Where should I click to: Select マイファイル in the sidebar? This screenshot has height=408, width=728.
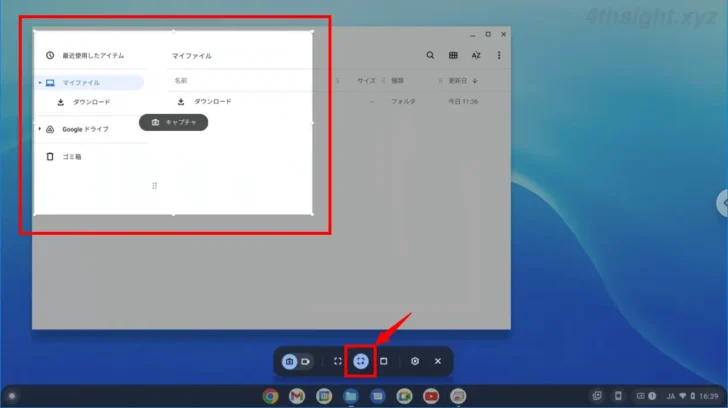91,83
